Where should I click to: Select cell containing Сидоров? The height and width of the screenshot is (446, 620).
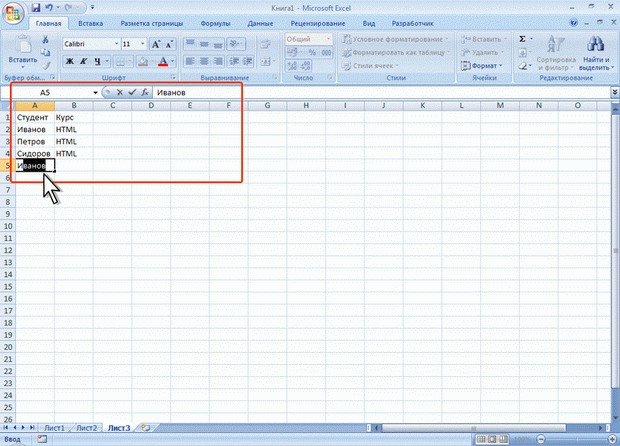click(35, 153)
